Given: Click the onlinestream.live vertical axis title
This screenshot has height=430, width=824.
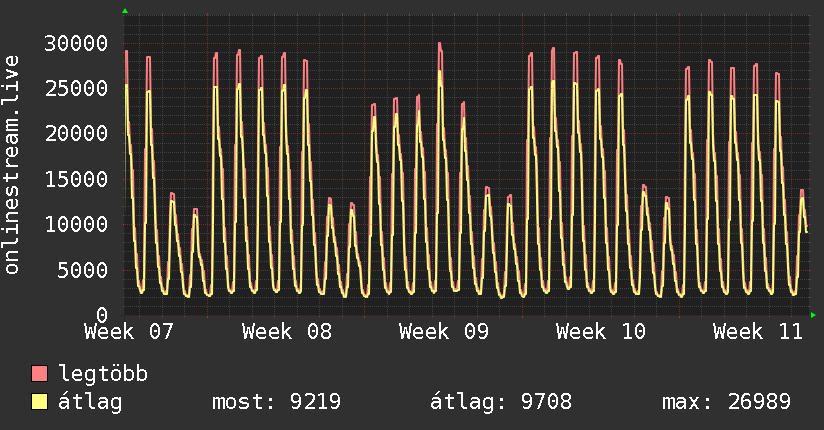Looking at the screenshot, I should pyautogui.click(x=12, y=165).
